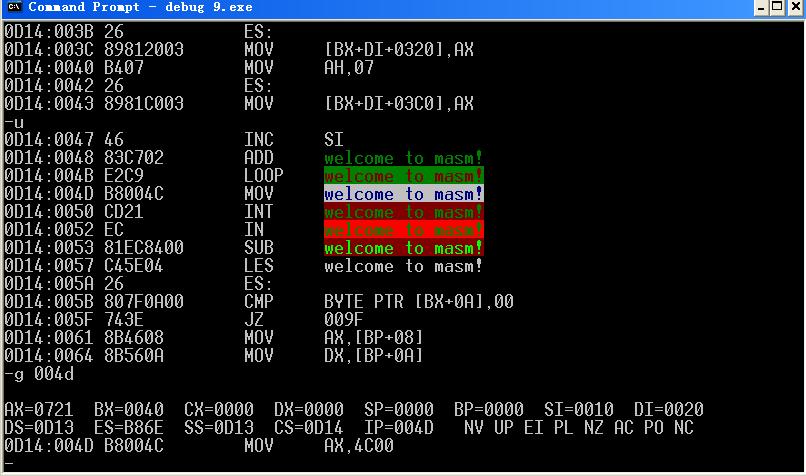Image resolution: width=806 pixels, height=476 pixels.
Task: Click the 'CS=0D14' segment register value
Action: 309,428
